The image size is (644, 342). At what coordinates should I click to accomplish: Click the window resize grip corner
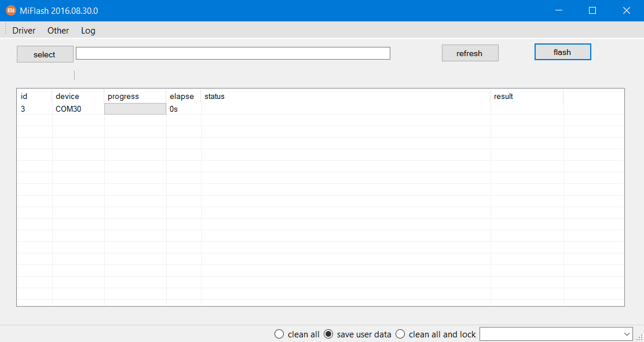(x=640, y=338)
